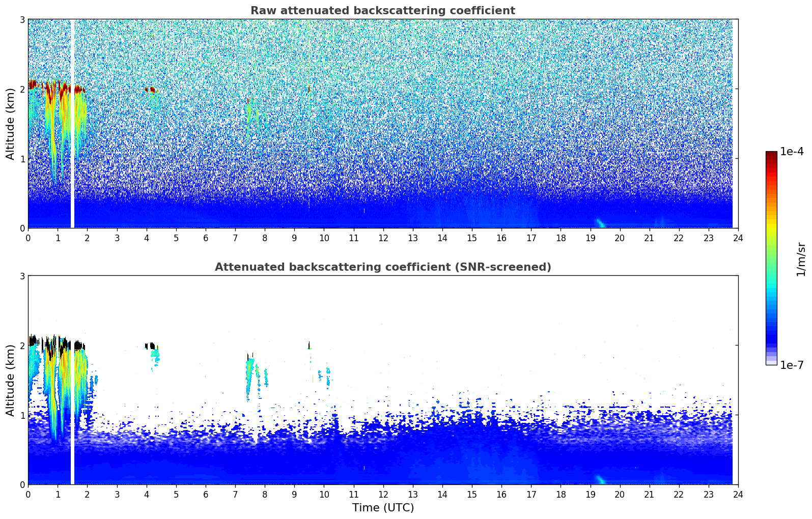Click the colorbar unit label '1/m/sr'
812x519 pixels.
pos(801,259)
